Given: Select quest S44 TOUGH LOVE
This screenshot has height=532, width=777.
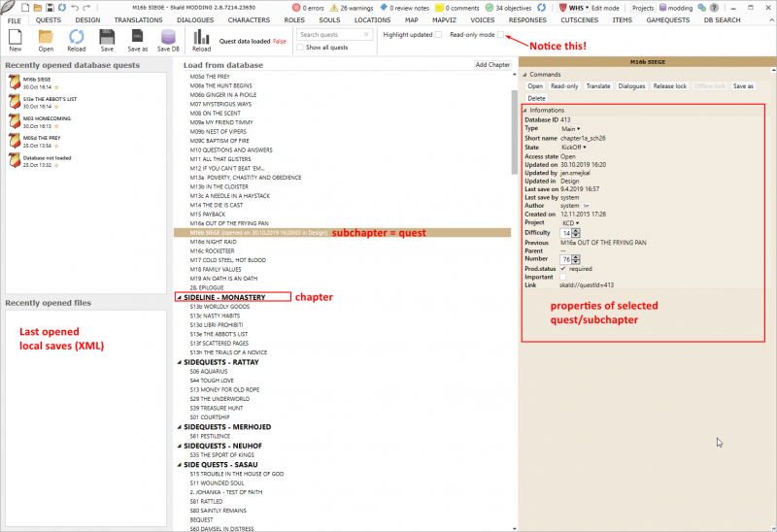Looking at the screenshot, I should click(212, 381).
